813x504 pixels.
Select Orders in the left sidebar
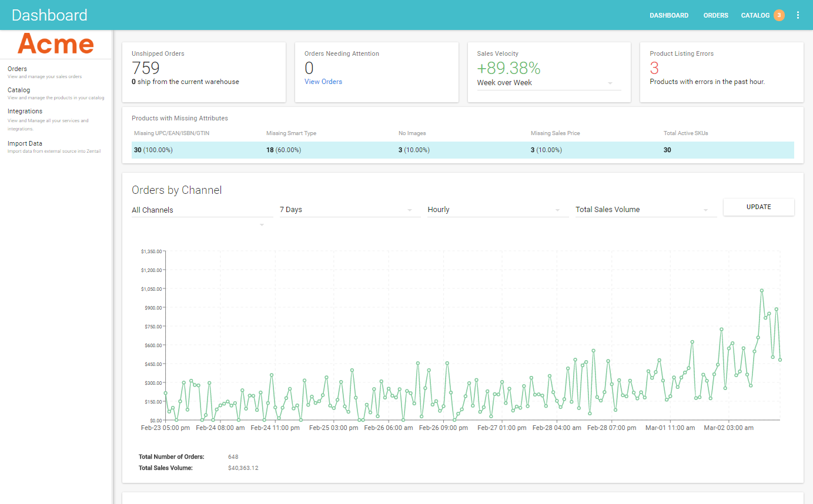pyautogui.click(x=17, y=69)
